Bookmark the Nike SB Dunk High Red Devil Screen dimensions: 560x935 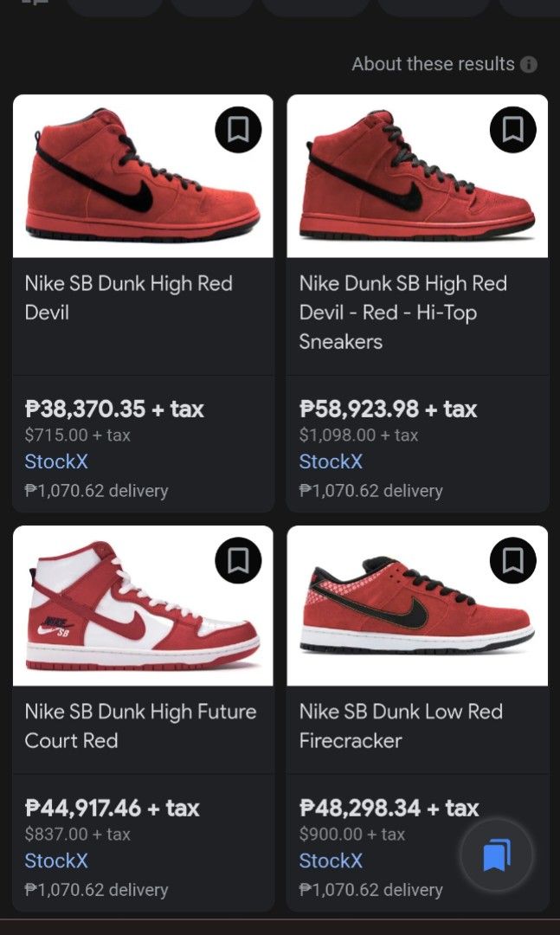pos(236,129)
